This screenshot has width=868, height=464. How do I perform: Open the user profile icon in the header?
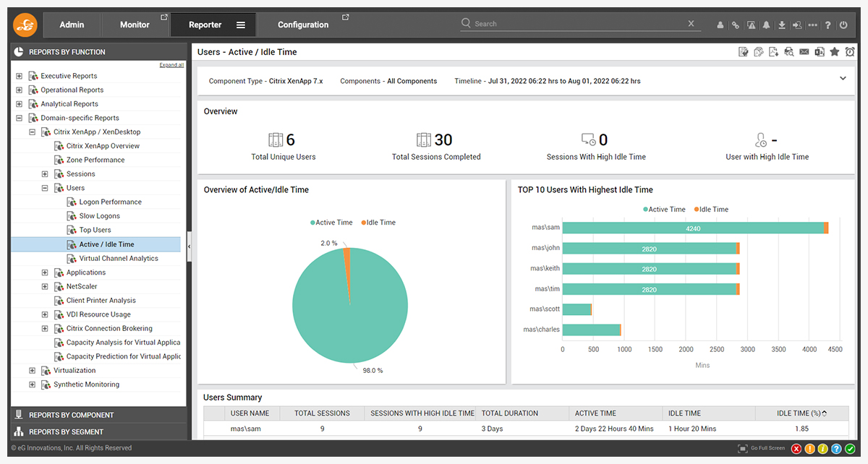pyautogui.click(x=720, y=25)
